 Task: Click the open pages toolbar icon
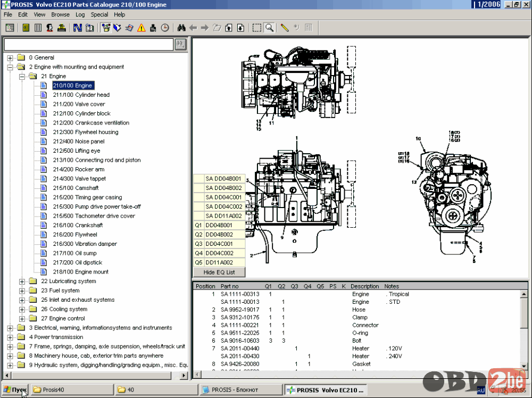pos(89,28)
